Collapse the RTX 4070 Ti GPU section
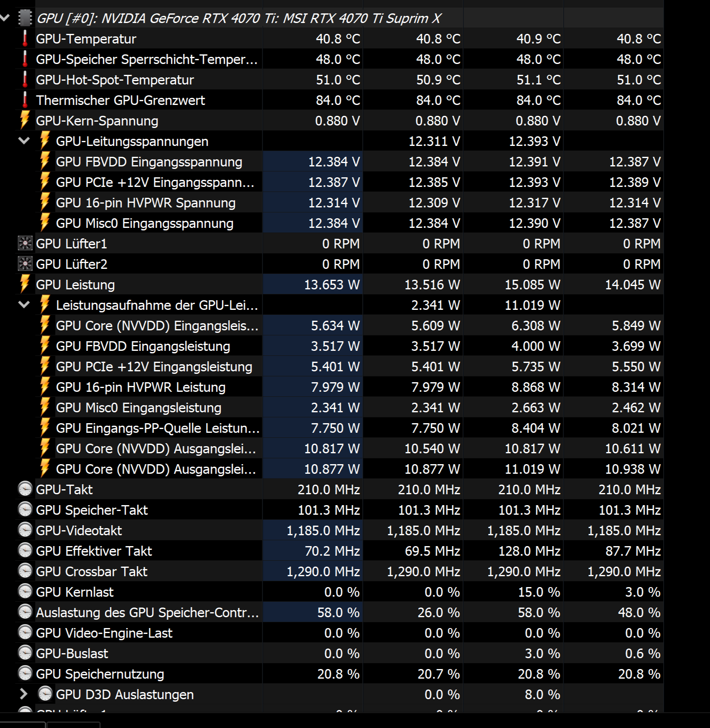The height and width of the screenshot is (728, 710). (5, 18)
